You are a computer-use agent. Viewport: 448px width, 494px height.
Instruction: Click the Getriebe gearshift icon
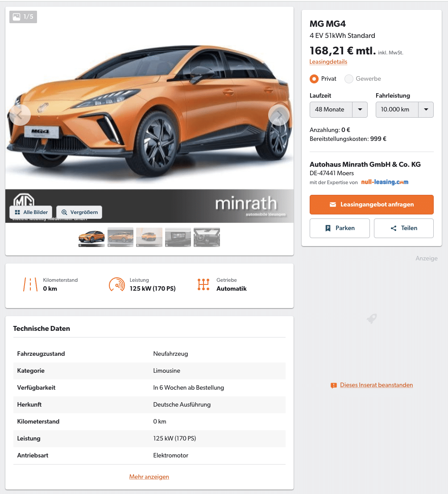tap(203, 284)
